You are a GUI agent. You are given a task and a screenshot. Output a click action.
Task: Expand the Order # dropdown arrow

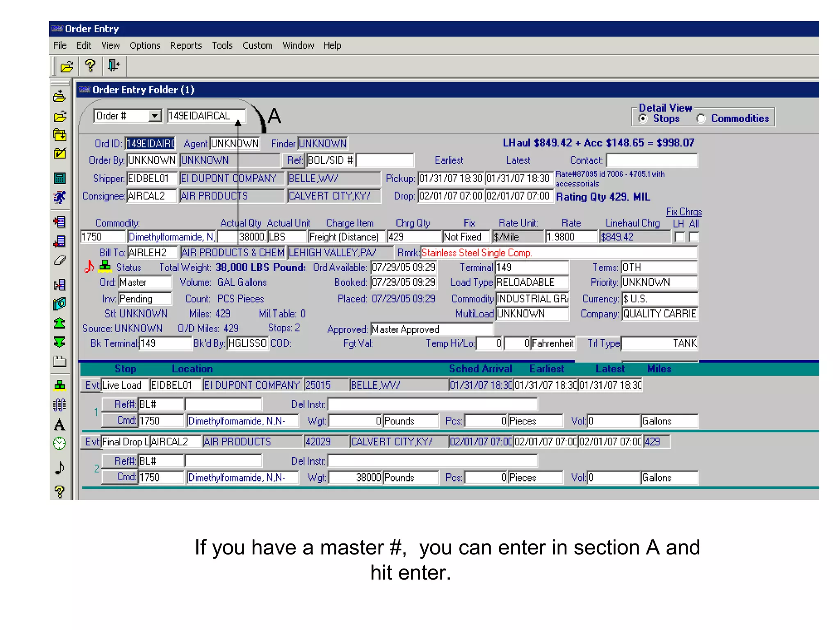(x=154, y=116)
